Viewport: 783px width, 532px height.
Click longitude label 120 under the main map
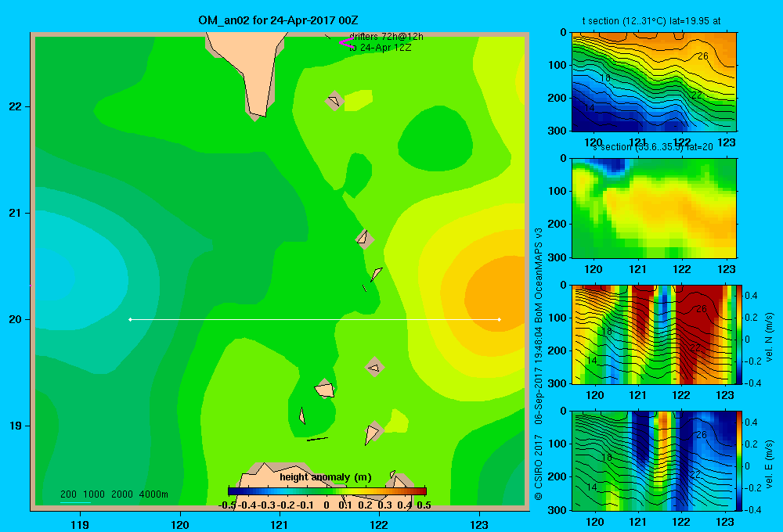180,524
